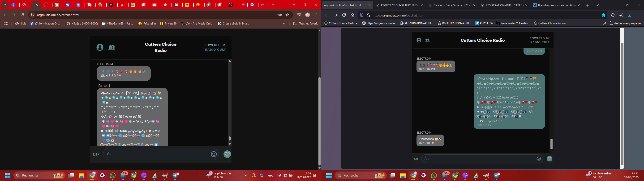Open Crop a circle bookmark
Screen dimensions: 644x181
click(233, 24)
